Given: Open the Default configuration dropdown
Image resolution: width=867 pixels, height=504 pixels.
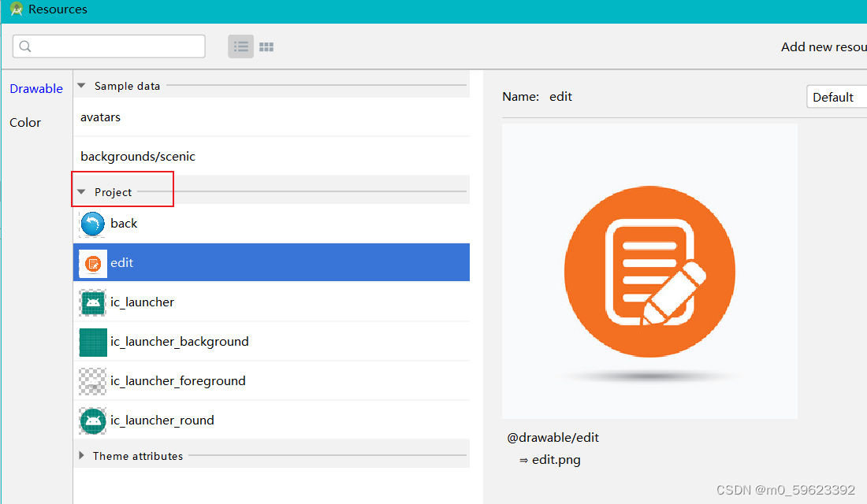Looking at the screenshot, I should pyautogui.click(x=837, y=96).
